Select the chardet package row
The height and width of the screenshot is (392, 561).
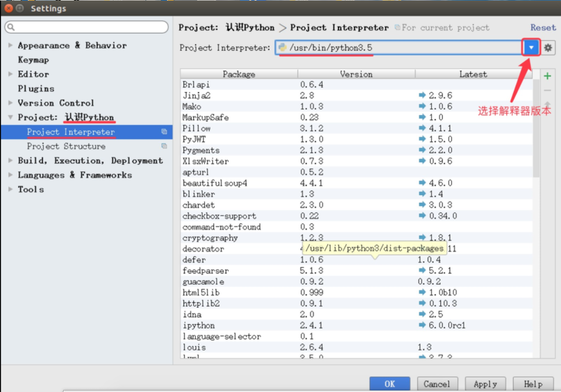pos(356,205)
